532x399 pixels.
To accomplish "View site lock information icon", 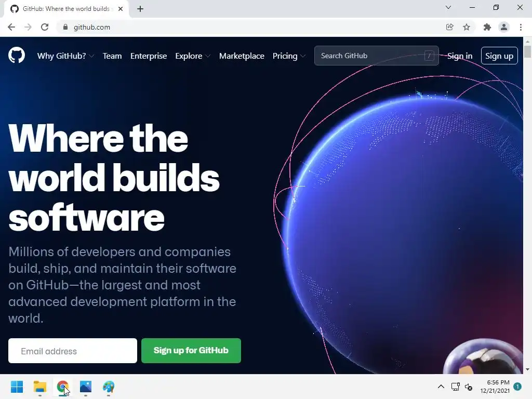I will [x=65, y=27].
